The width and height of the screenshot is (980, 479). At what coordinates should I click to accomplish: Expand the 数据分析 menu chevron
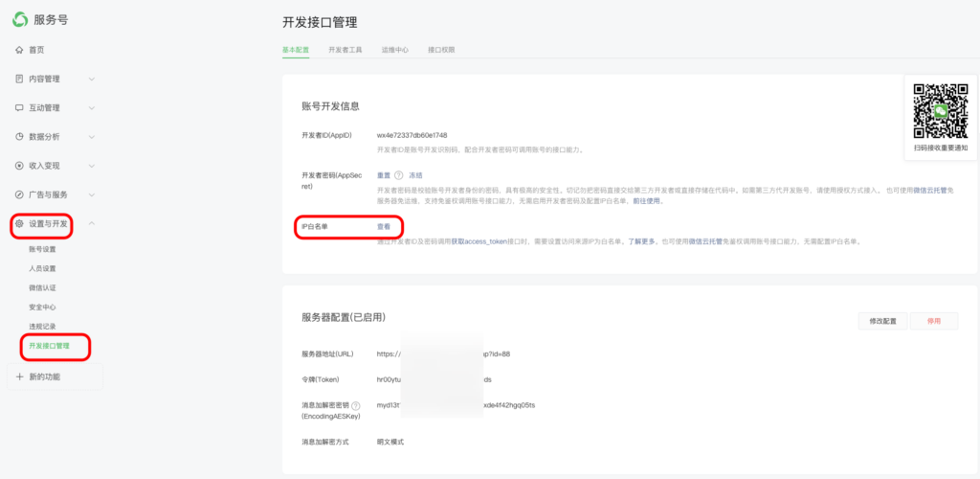tap(92, 136)
